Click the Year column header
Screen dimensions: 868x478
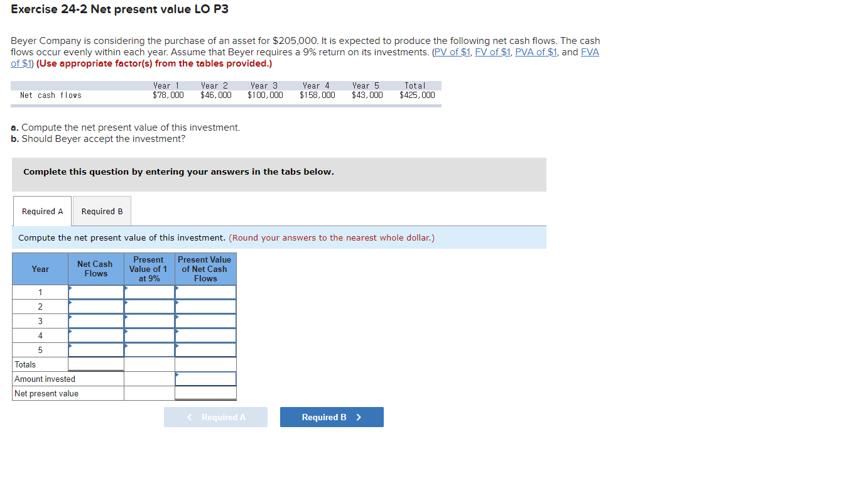pyautogui.click(x=40, y=269)
